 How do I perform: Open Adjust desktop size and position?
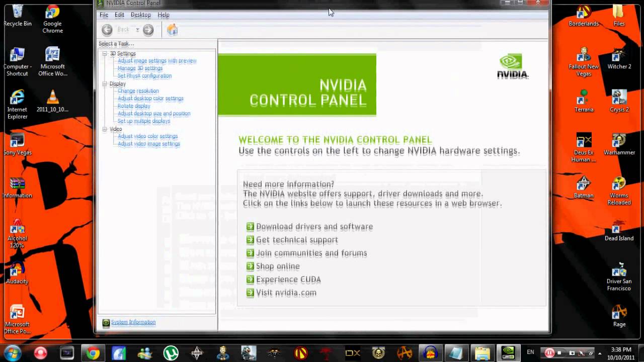[154, 114]
